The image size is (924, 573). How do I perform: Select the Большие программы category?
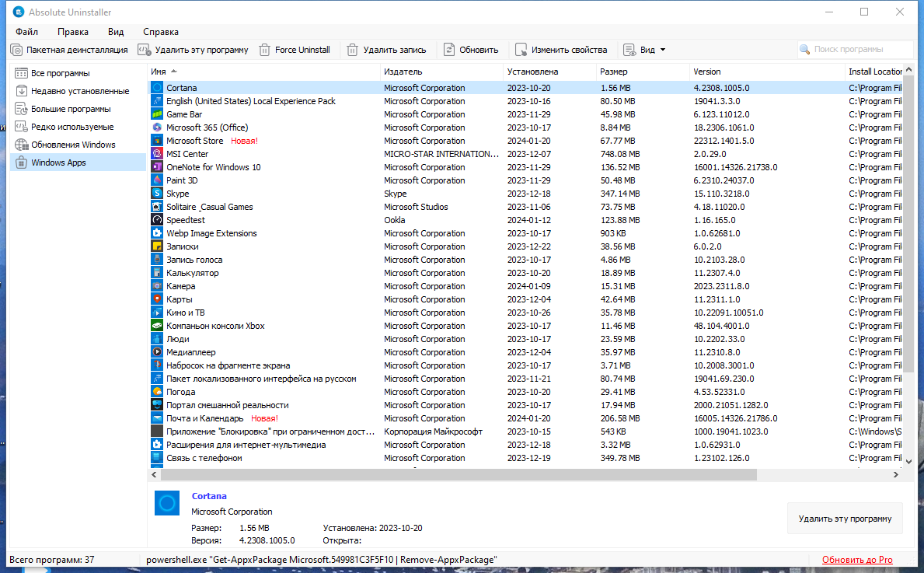71,109
